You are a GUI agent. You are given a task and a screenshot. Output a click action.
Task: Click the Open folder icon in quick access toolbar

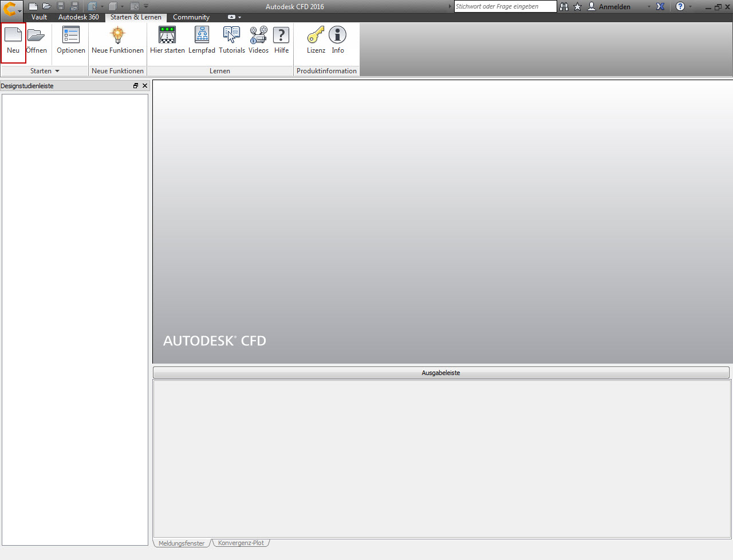click(x=47, y=6)
